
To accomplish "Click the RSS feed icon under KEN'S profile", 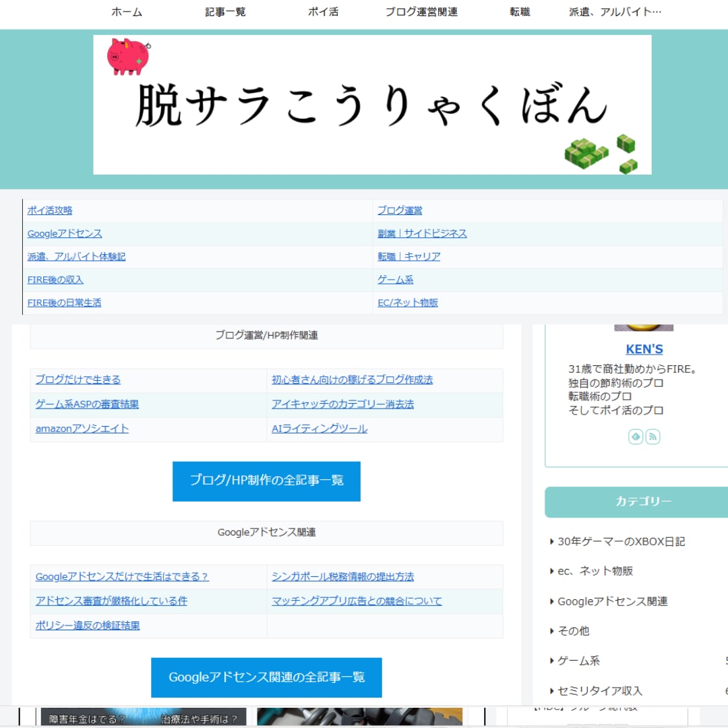I will pyautogui.click(x=653, y=436).
